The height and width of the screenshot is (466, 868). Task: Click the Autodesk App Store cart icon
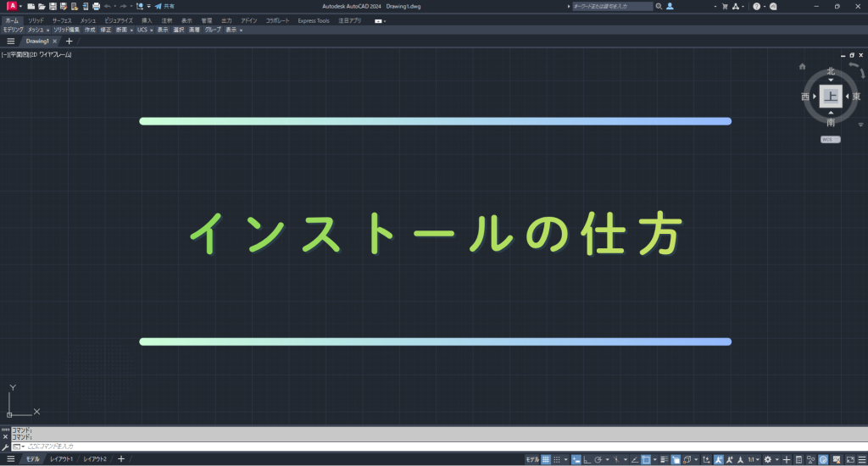(724, 6)
